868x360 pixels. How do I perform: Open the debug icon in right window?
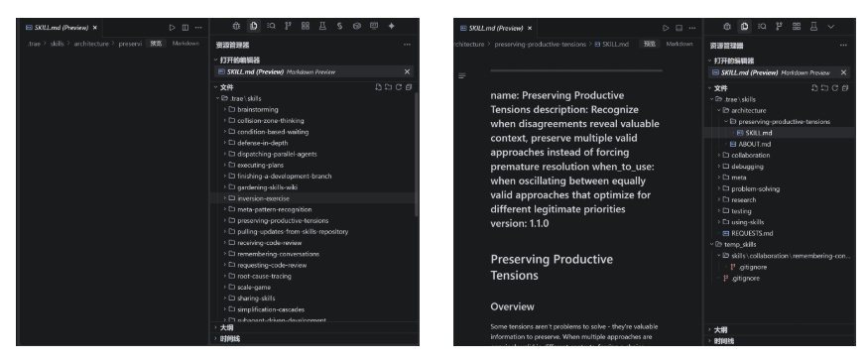727,26
